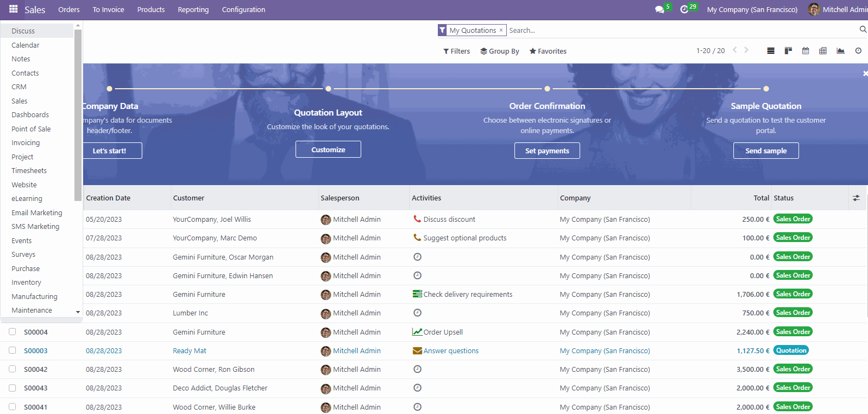Sort by Total column header
The width and height of the screenshot is (868, 414).
point(761,198)
